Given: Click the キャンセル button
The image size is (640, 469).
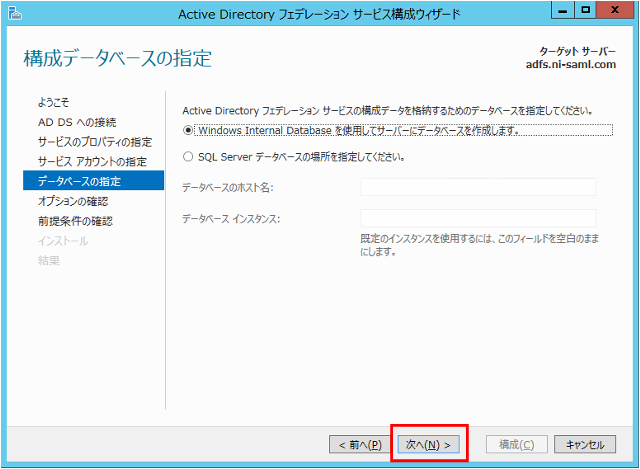Looking at the screenshot, I should [585, 444].
